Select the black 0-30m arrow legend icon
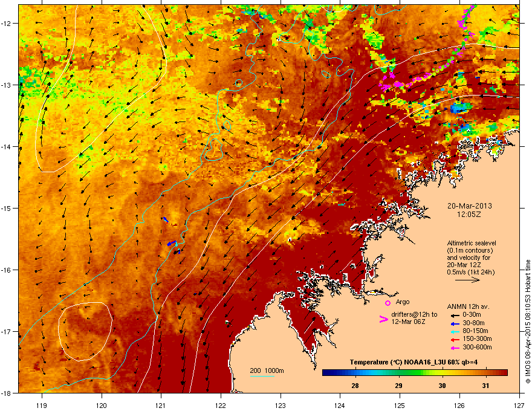 [x=455, y=315]
